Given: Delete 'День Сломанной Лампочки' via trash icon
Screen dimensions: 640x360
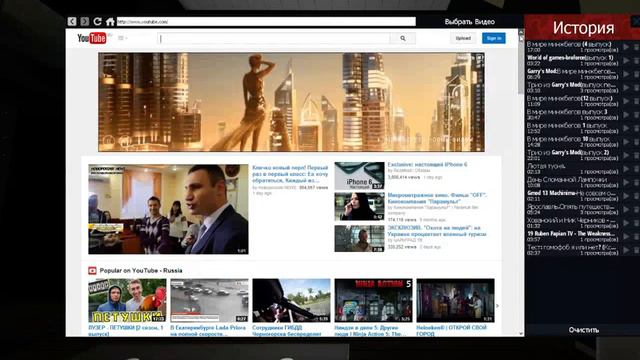Looking at the screenshot, I should (x=636, y=182).
